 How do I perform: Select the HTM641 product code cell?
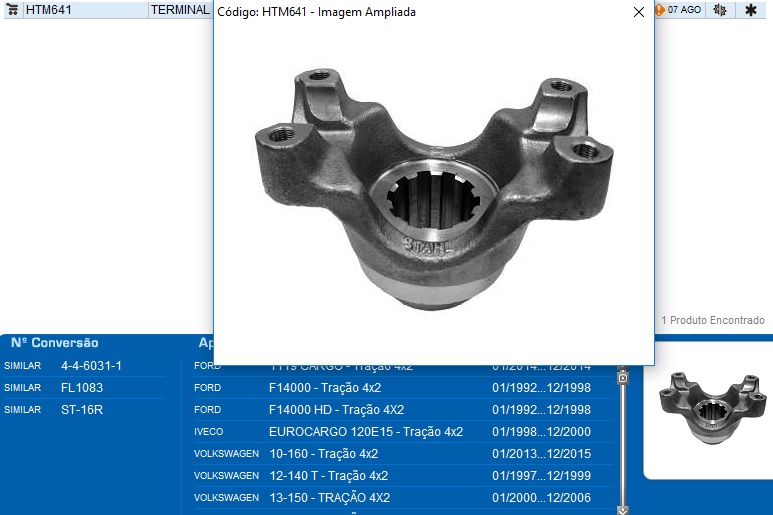click(x=48, y=10)
